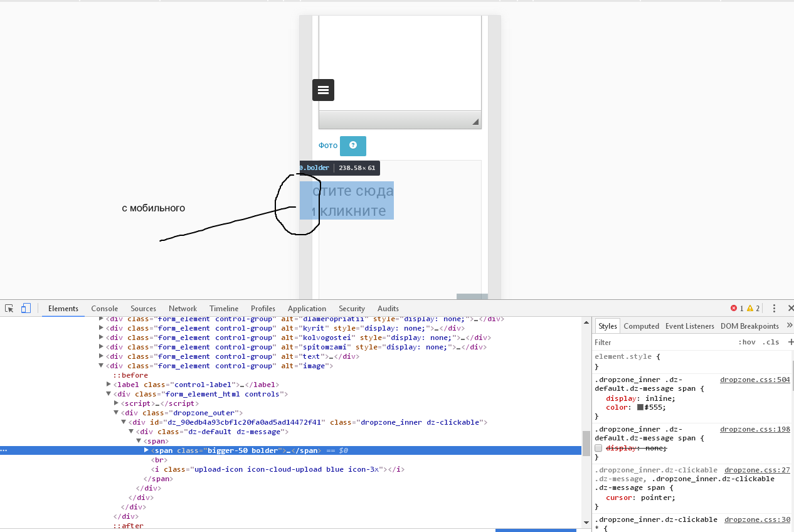Show the Computed styles tab
The width and height of the screenshot is (794, 532).
[x=642, y=326]
